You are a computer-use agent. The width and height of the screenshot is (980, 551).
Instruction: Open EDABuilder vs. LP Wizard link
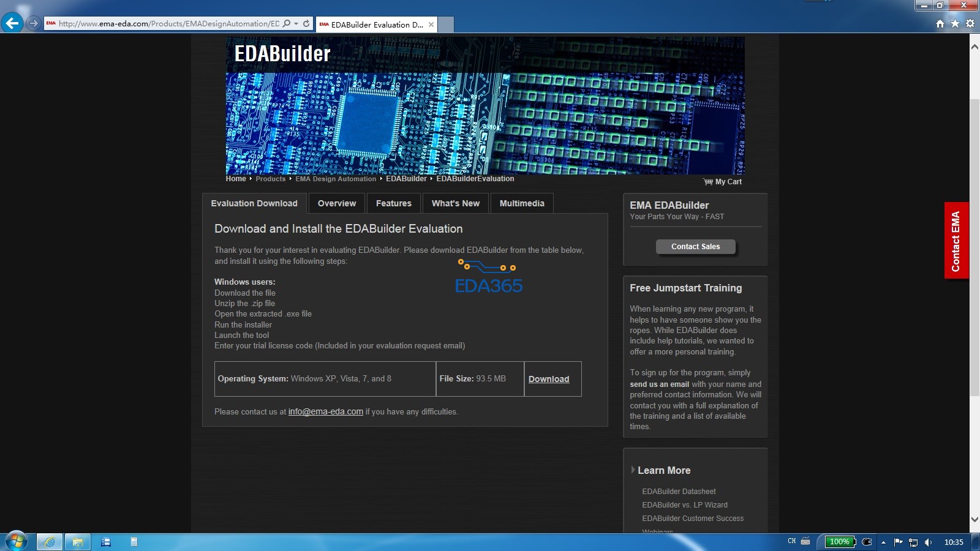(x=685, y=505)
